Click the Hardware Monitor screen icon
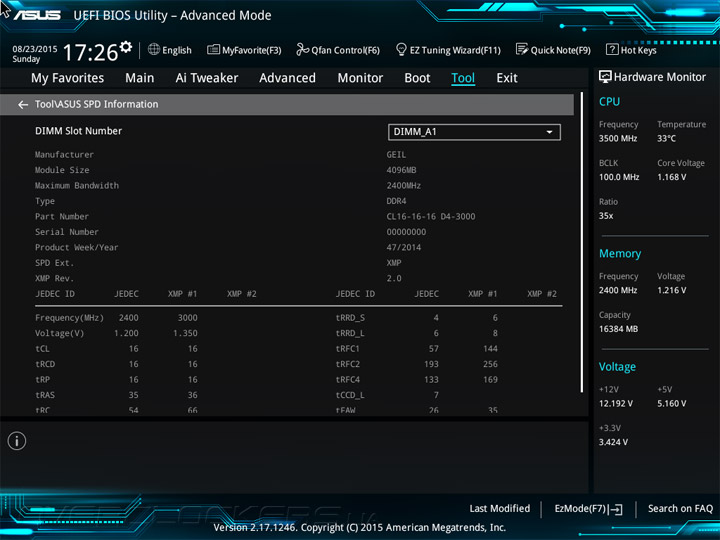720x540 pixels. 605,77
